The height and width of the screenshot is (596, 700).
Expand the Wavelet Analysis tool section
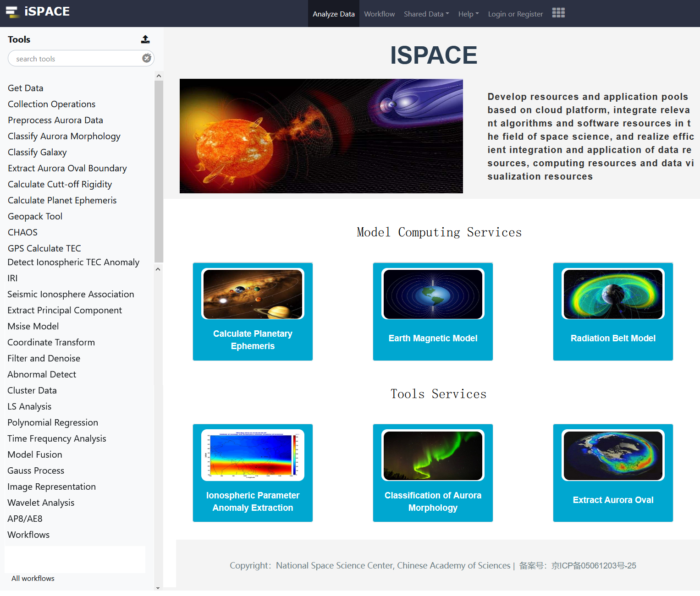[41, 503]
